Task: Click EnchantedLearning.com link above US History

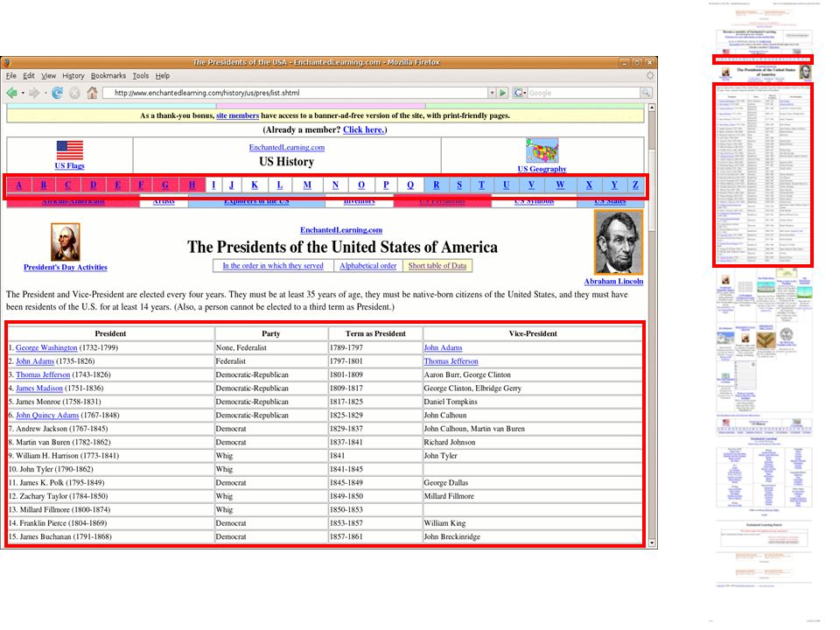Action: pos(287,147)
